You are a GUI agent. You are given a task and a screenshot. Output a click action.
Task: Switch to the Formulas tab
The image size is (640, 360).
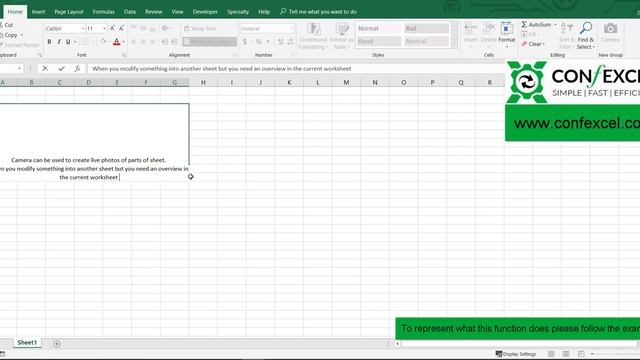[103, 12]
